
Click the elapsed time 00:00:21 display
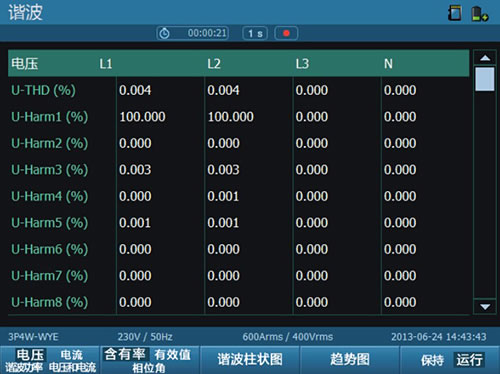click(207, 33)
